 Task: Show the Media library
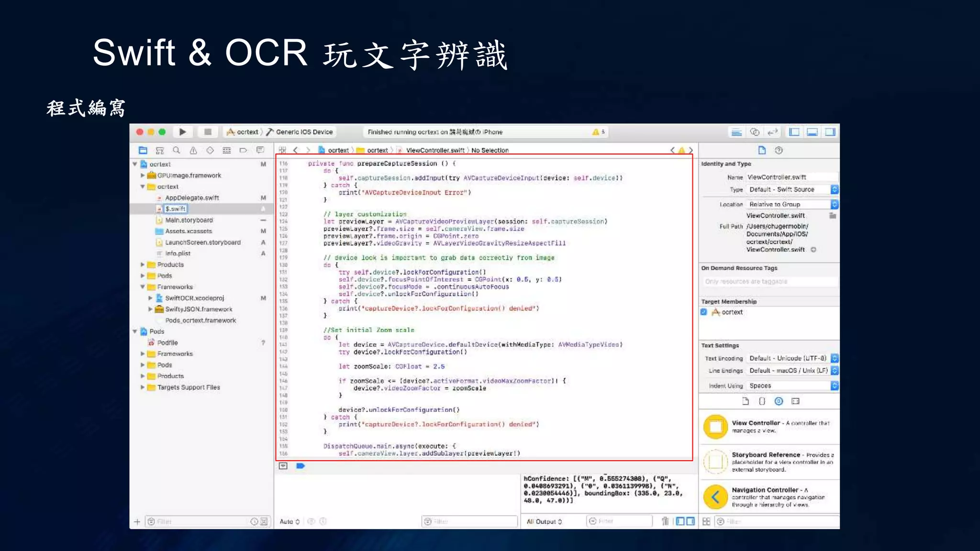point(796,401)
